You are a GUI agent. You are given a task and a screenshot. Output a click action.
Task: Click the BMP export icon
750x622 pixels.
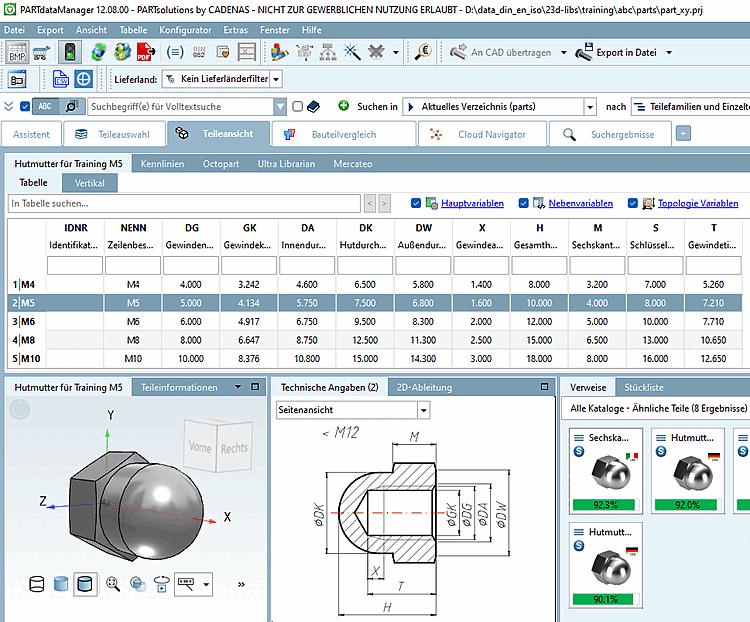click(17, 52)
